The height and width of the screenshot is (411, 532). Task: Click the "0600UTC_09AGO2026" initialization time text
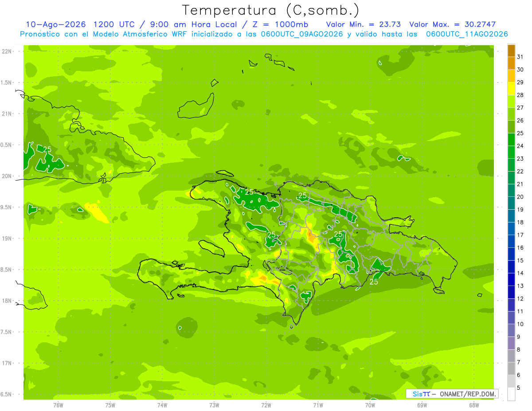pos(301,34)
